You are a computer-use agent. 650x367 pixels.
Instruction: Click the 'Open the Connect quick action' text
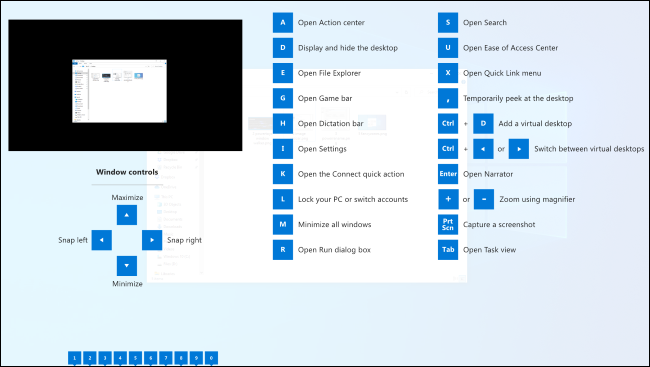click(x=351, y=175)
